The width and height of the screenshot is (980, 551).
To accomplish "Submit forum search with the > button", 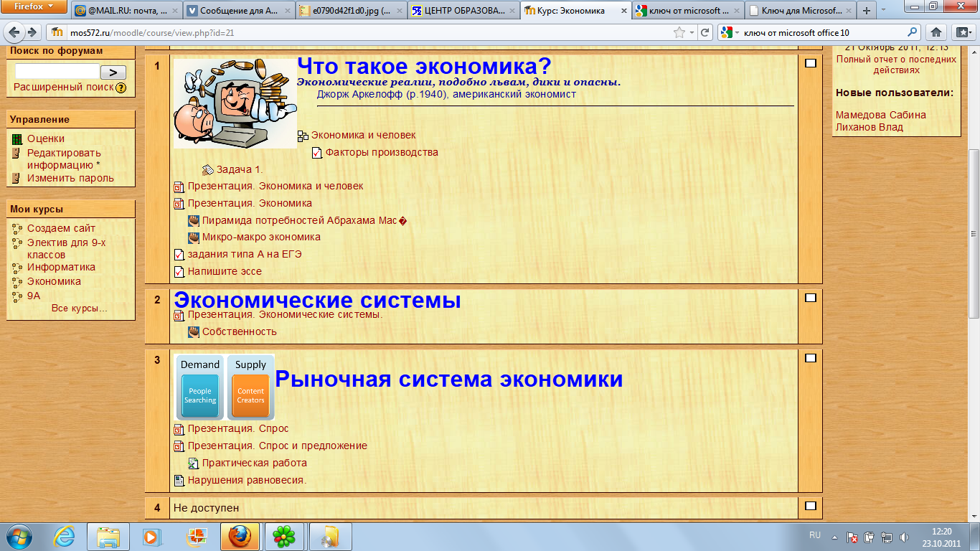I will (x=113, y=72).
